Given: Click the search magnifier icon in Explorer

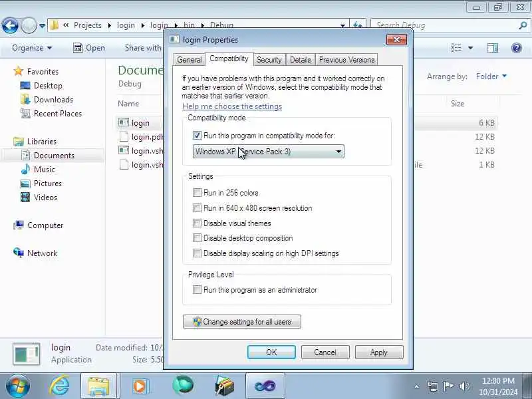Looking at the screenshot, I should 523,25.
